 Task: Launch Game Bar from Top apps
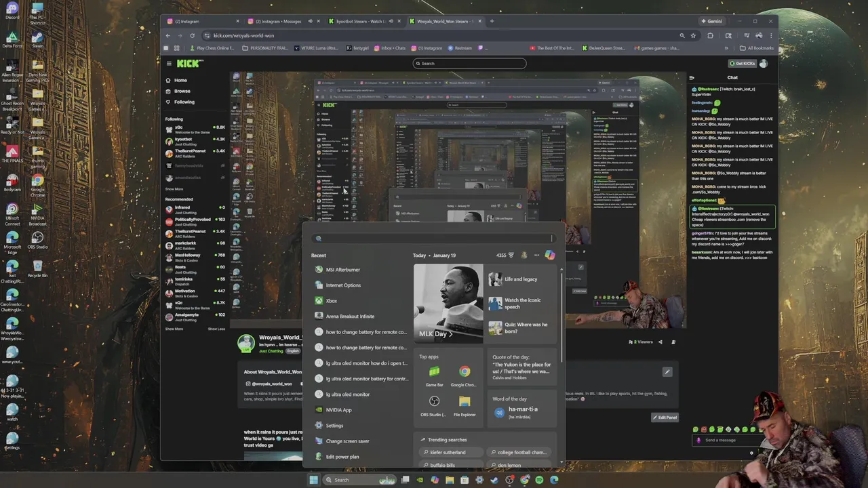coord(434,376)
